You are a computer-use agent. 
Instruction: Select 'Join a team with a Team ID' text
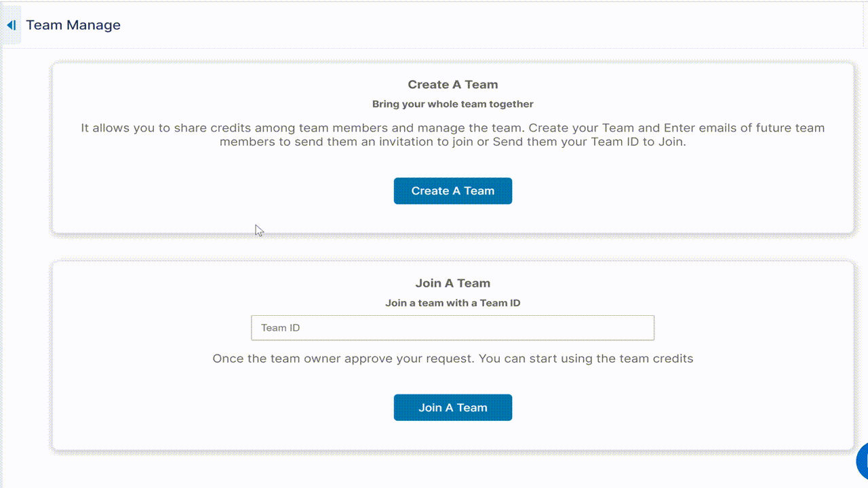click(x=453, y=303)
